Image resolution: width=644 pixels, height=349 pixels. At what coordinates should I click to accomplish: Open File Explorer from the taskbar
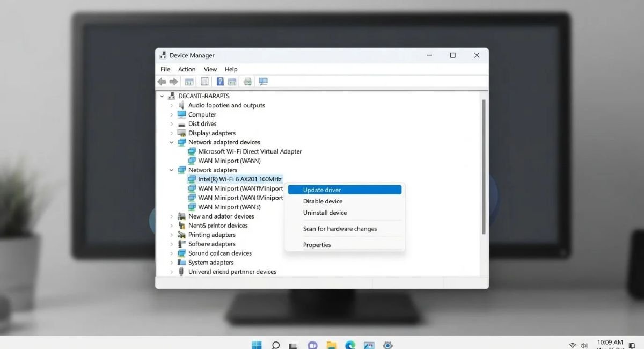(x=332, y=345)
